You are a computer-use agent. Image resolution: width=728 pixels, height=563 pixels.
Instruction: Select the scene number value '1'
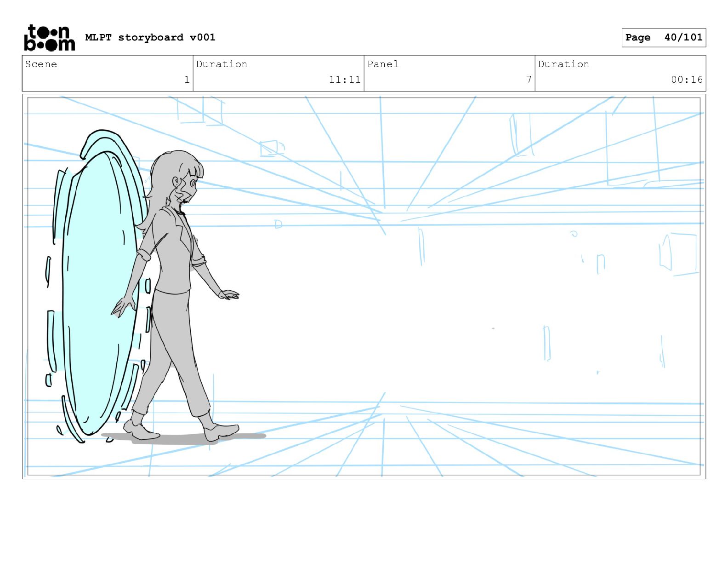point(187,80)
